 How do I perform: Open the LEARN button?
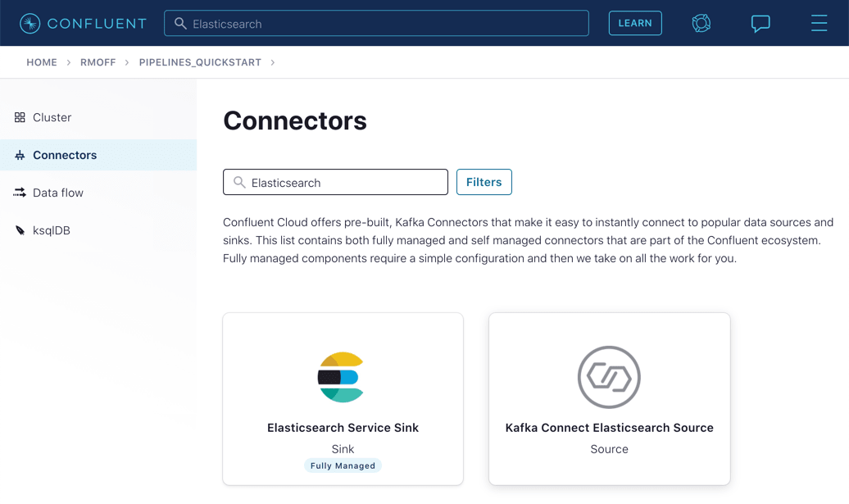(x=635, y=23)
